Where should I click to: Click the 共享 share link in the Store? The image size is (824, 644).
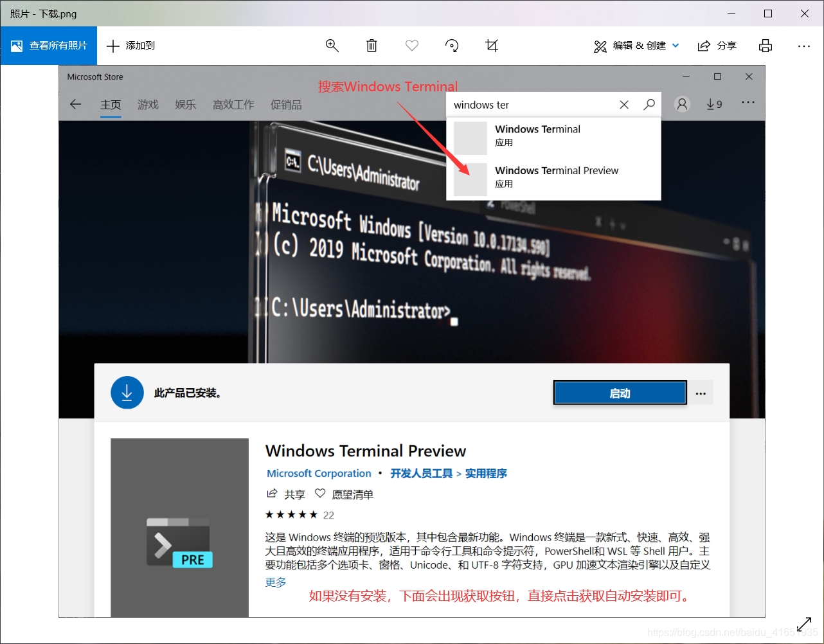286,494
